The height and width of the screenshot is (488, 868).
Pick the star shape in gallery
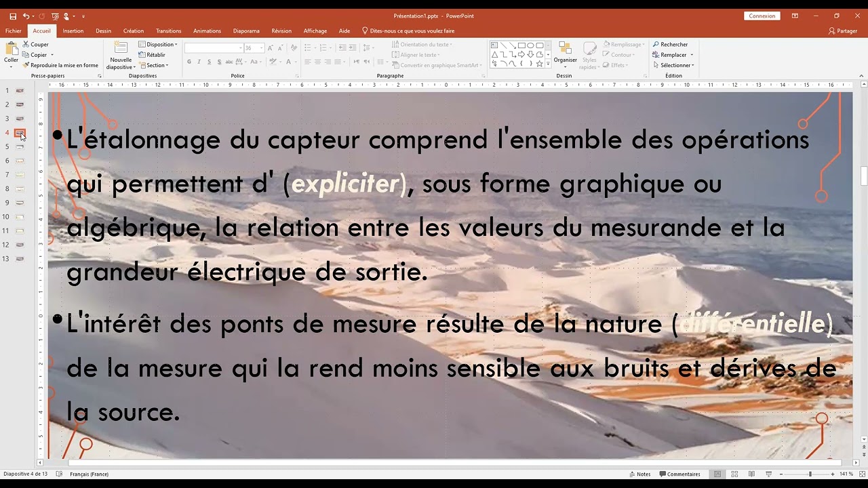[x=539, y=64]
